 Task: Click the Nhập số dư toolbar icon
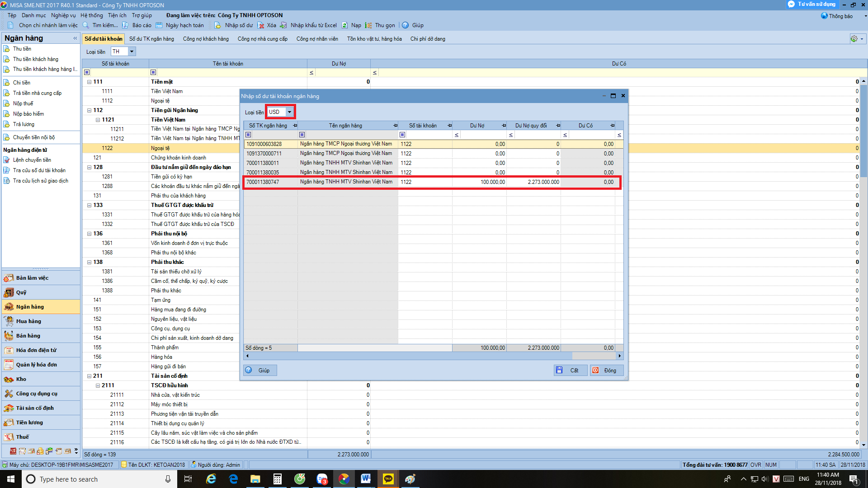pyautogui.click(x=217, y=25)
